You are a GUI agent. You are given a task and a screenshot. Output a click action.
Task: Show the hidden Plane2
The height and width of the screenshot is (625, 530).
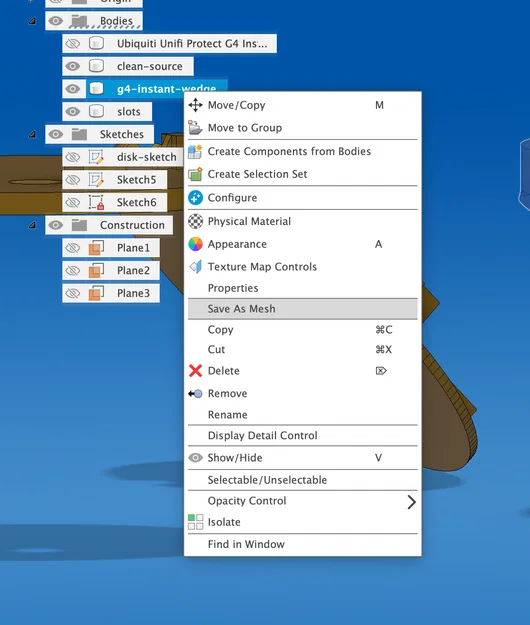[x=73, y=271]
